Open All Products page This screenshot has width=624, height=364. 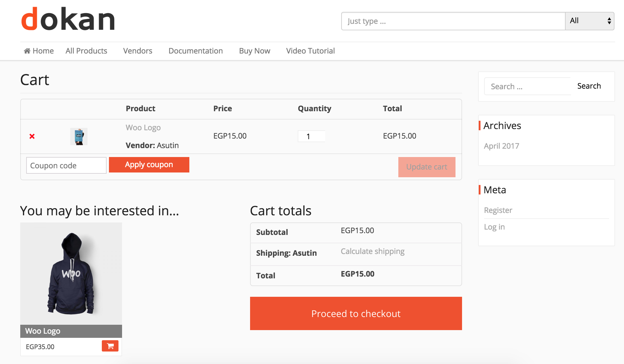[x=86, y=51]
